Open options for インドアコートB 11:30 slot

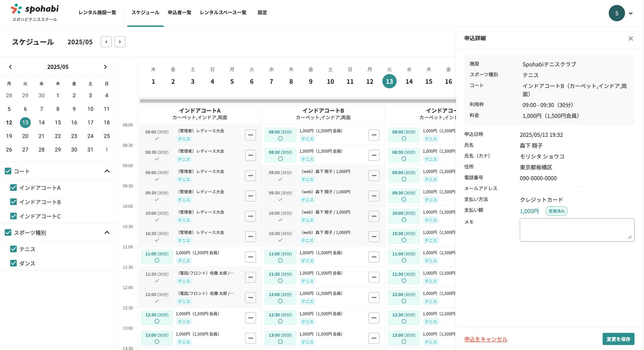click(x=374, y=277)
